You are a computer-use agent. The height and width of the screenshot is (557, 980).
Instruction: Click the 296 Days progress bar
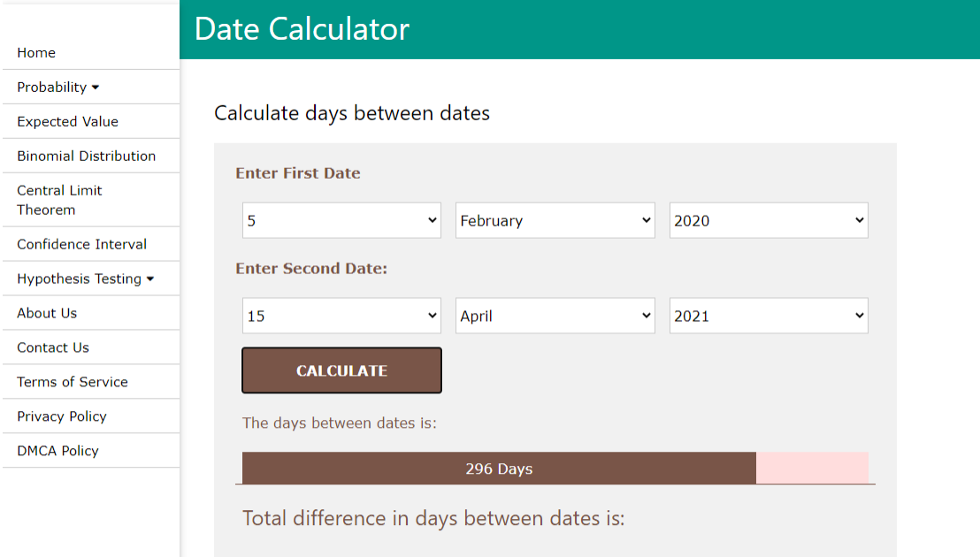point(499,469)
